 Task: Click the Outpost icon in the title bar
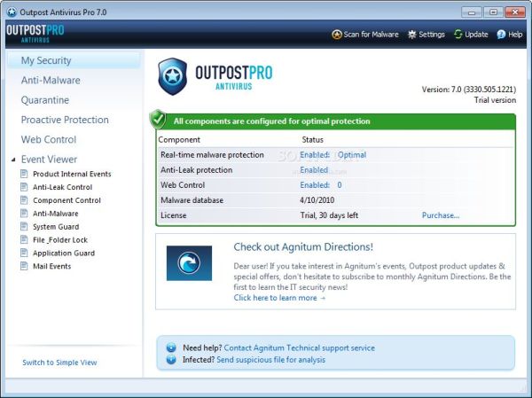(x=12, y=12)
